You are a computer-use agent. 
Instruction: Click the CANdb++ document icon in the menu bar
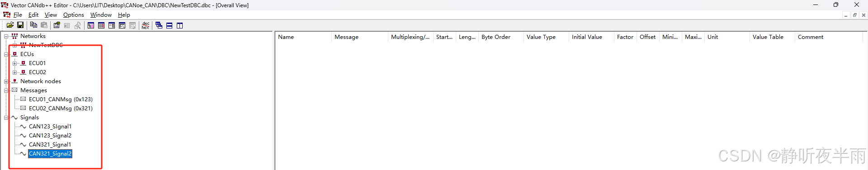pyautogui.click(x=6, y=15)
